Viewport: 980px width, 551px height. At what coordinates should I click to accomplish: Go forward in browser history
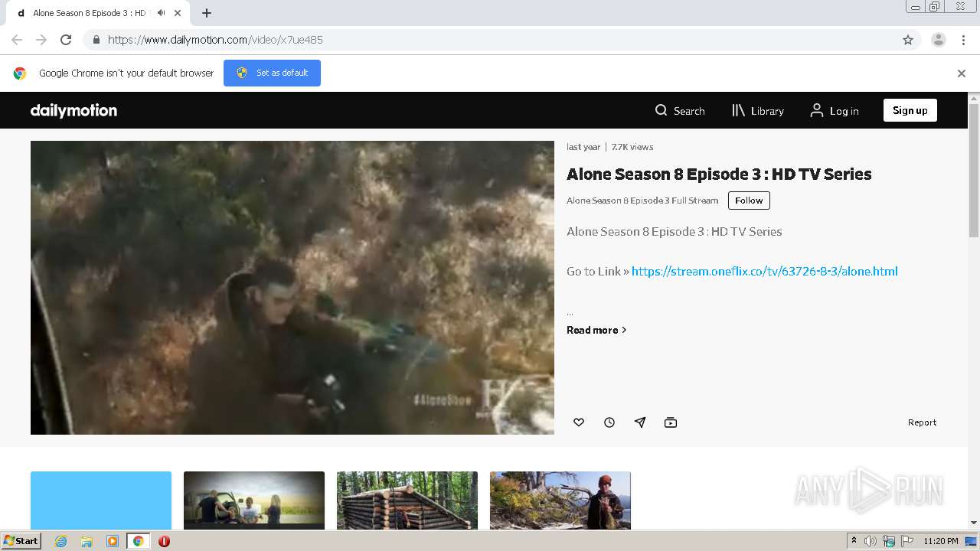[41, 40]
